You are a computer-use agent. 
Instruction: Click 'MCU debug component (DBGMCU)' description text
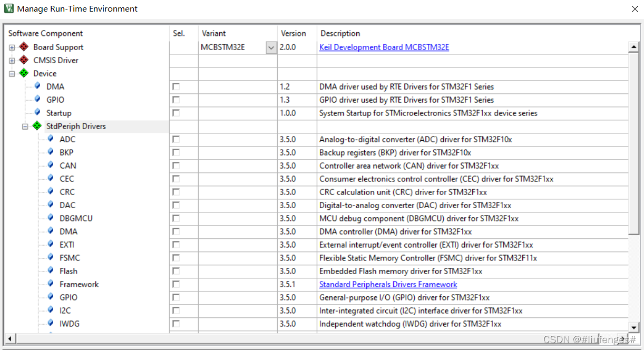(419, 218)
